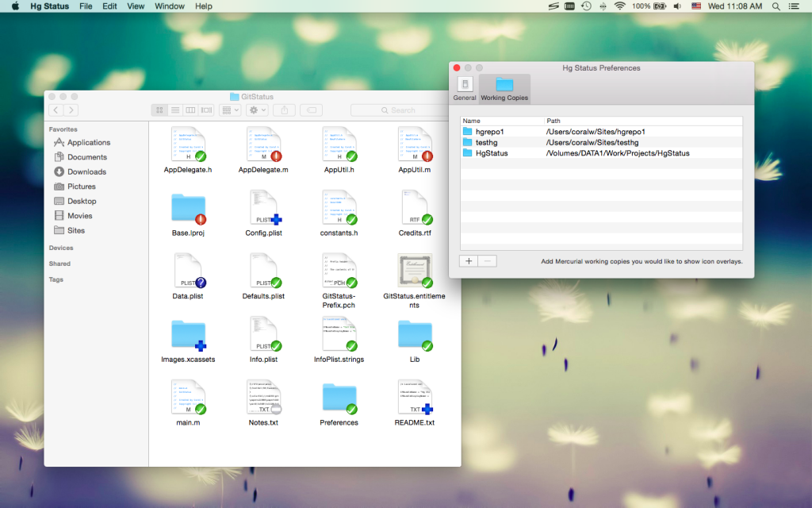Open Spotlight search in menu bar

pyautogui.click(x=776, y=6)
